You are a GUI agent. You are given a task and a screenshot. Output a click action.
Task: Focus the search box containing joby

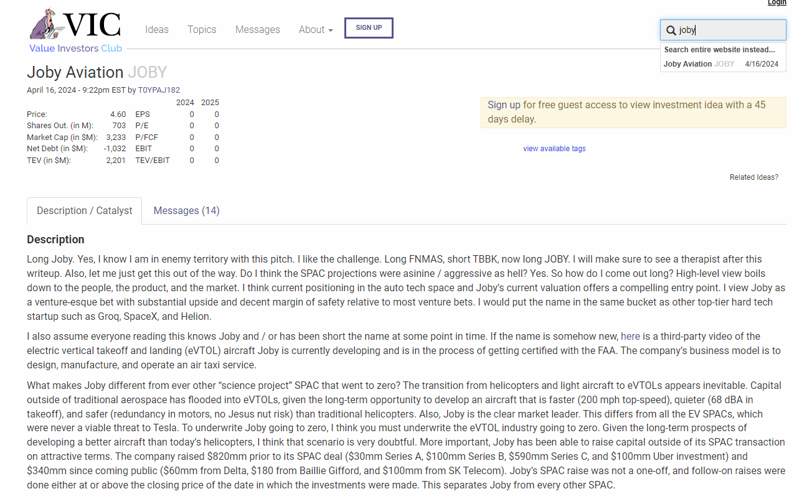723,30
